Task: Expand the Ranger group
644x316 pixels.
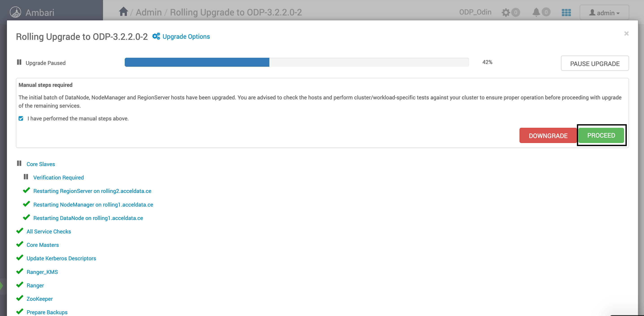Action: [x=35, y=286]
